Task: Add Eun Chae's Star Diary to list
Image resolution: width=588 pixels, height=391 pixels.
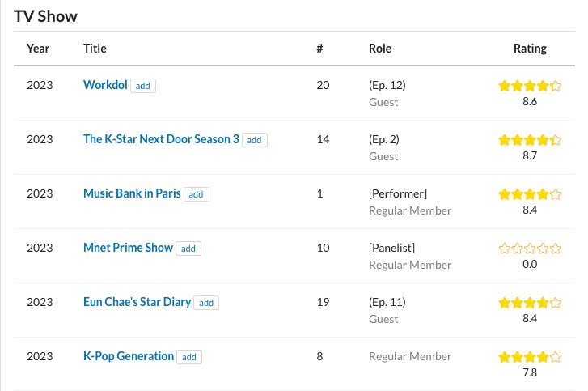Action: (206, 303)
